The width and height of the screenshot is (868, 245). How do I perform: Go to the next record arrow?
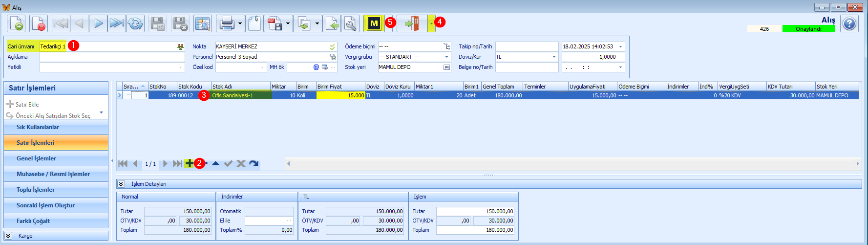[x=98, y=23]
